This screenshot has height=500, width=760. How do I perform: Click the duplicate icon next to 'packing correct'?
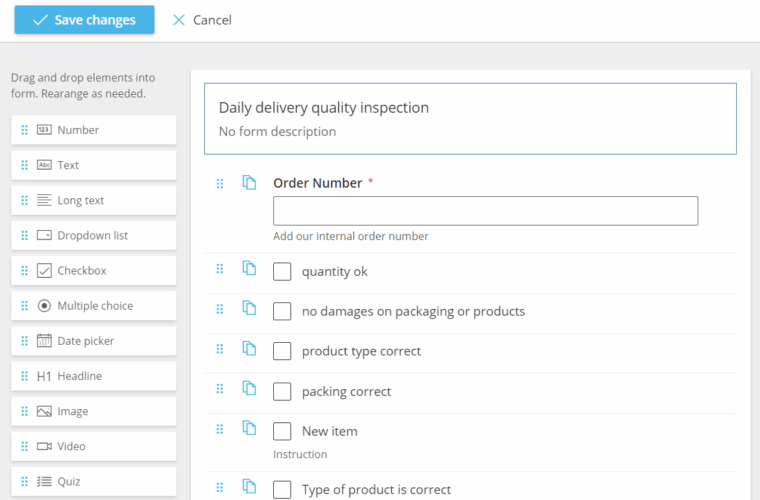click(249, 388)
